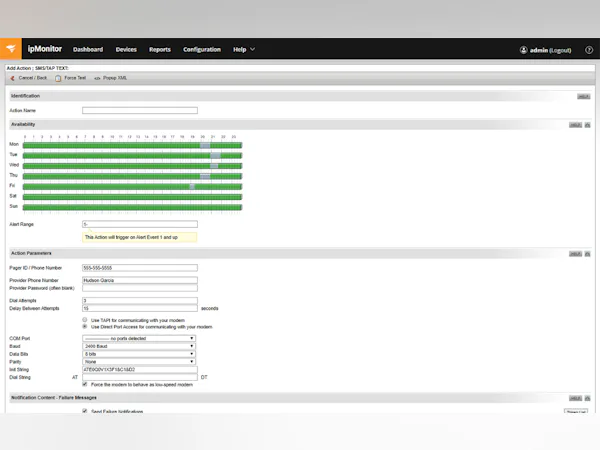
Task: Click Help button in Notification Content section
Action: point(575,398)
